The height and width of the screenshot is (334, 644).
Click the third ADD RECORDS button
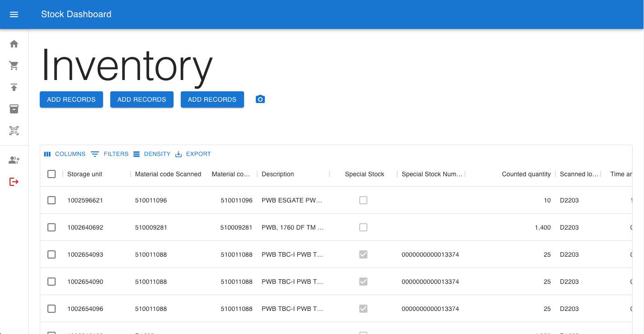click(x=212, y=99)
